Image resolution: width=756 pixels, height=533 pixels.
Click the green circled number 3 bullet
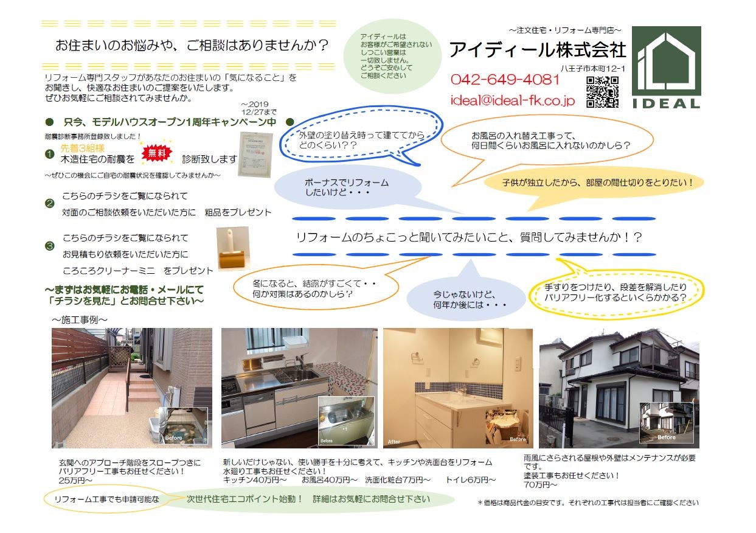(x=50, y=246)
